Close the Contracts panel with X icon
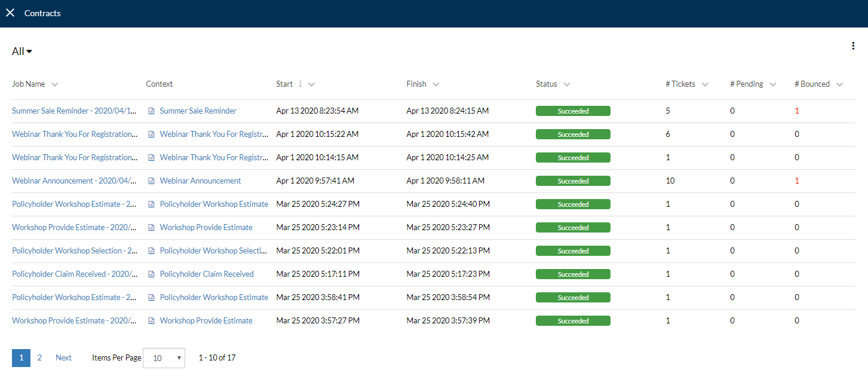The image size is (868, 376). [10, 13]
